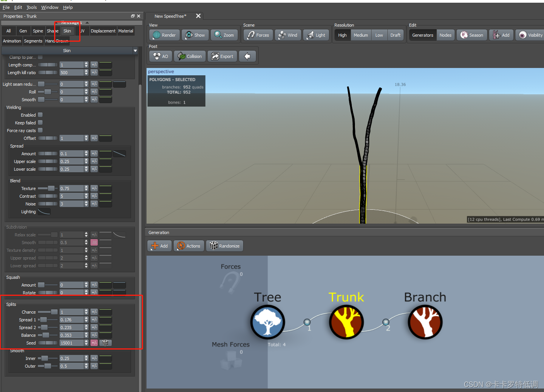The width and height of the screenshot is (544, 392).
Task: Click the Add button in Edit toolbar
Action: (501, 35)
